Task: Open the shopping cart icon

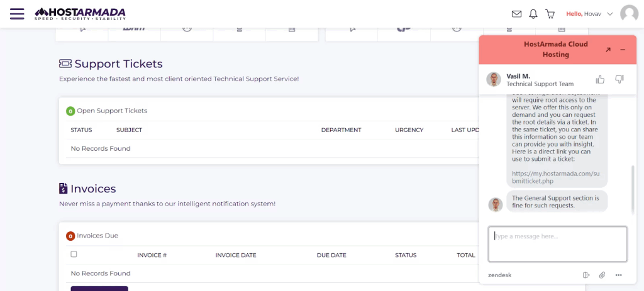Action: 550,14
